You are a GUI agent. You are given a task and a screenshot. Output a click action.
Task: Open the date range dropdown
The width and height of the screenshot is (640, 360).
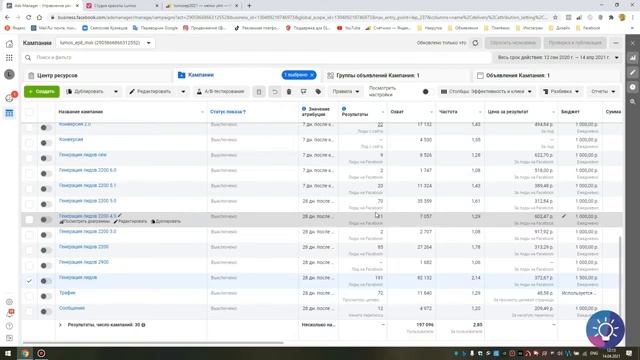tap(558, 58)
